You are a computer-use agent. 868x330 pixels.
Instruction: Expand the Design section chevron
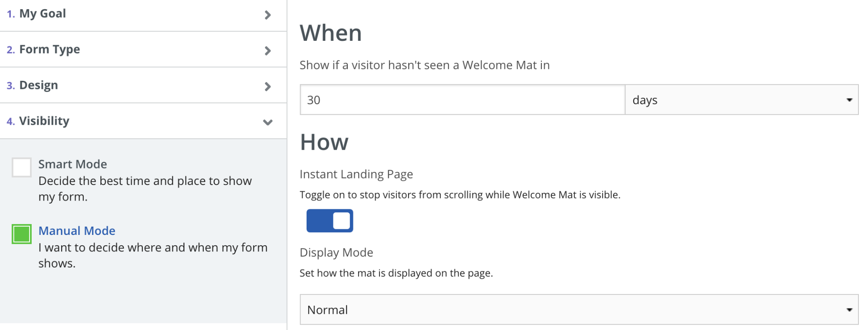pos(267,86)
